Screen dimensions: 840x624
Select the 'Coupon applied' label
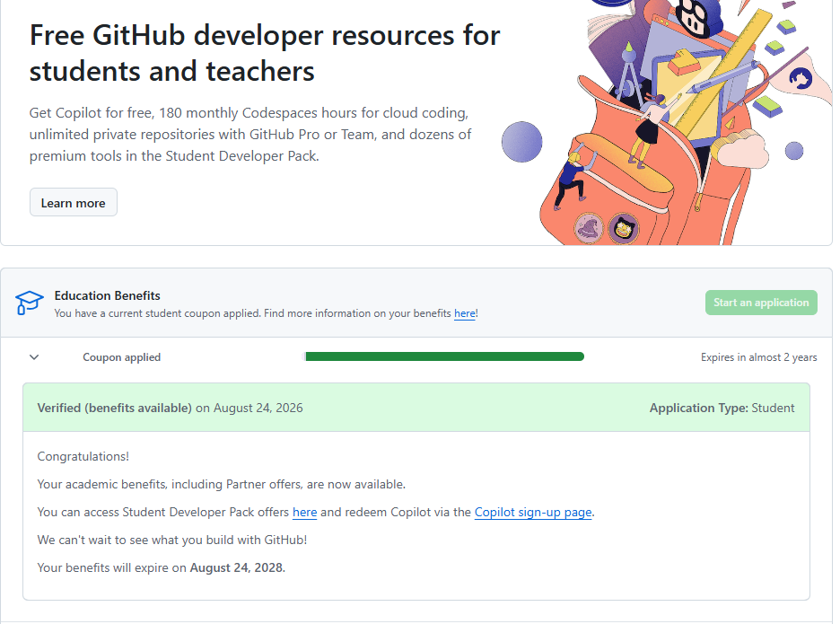point(122,357)
